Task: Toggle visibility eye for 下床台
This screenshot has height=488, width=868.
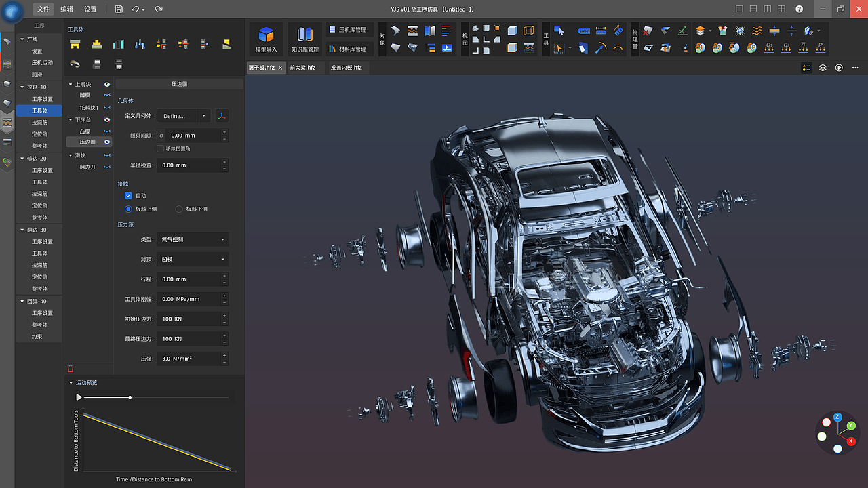Action: coord(107,120)
